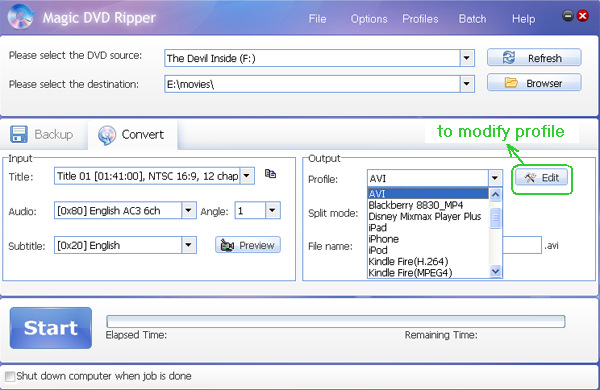Click the File name input field
600x390 pixels.
click(522, 245)
